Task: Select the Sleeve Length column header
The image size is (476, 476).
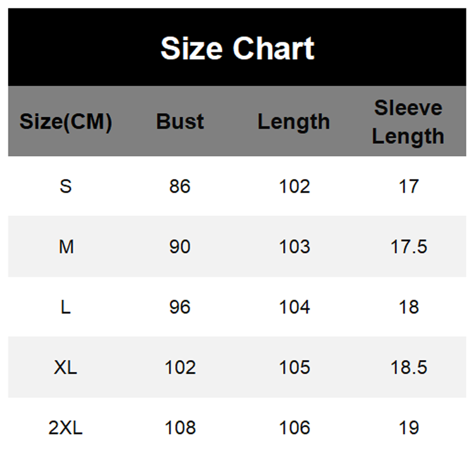Action: tap(408, 122)
